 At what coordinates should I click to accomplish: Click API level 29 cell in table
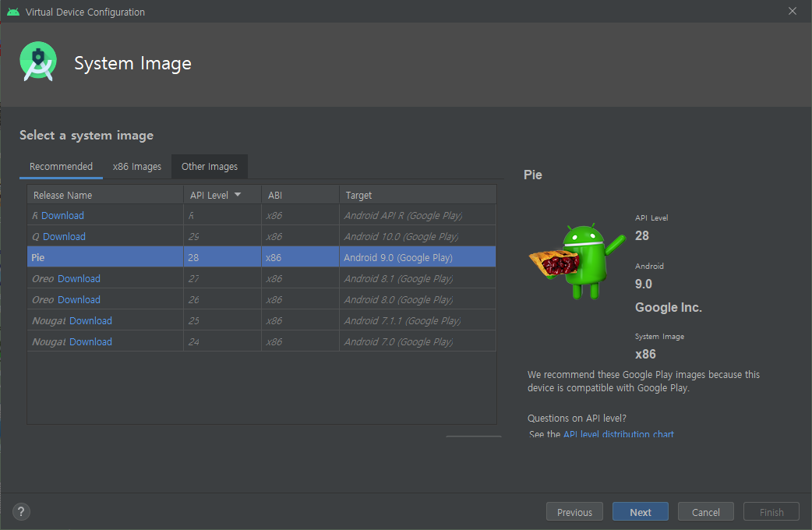click(223, 237)
